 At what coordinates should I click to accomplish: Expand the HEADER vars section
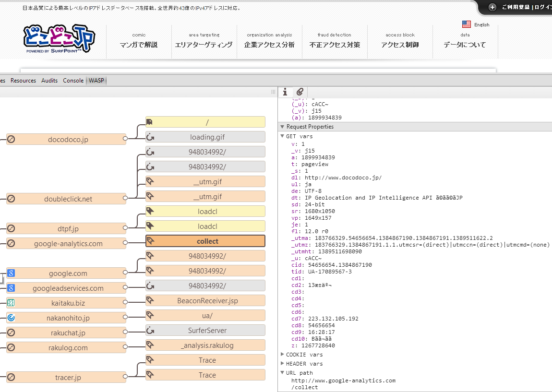[282, 364]
